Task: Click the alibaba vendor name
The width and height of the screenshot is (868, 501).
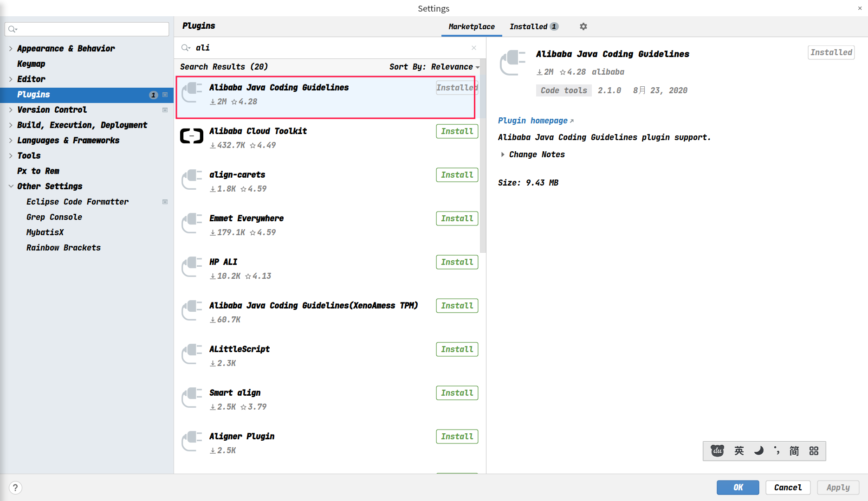Action: coord(608,72)
